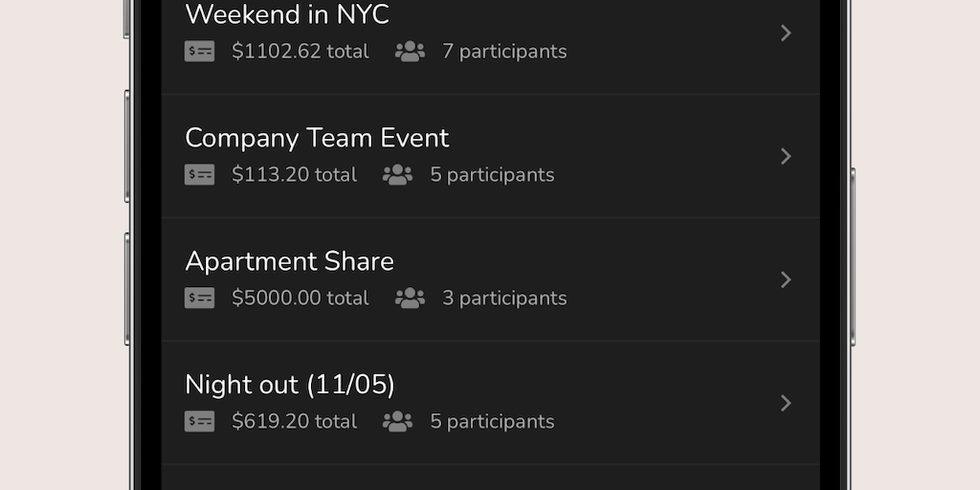This screenshot has height=490, width=980.
Task: Select the Company Team Event title
Action: [317, 138]
